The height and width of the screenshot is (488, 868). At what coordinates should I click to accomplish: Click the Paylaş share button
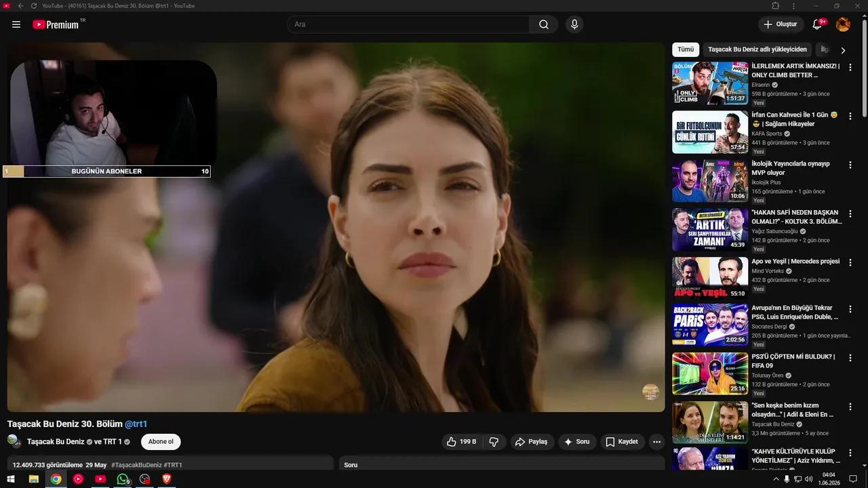pyautogui.click(x=532, y=442)
